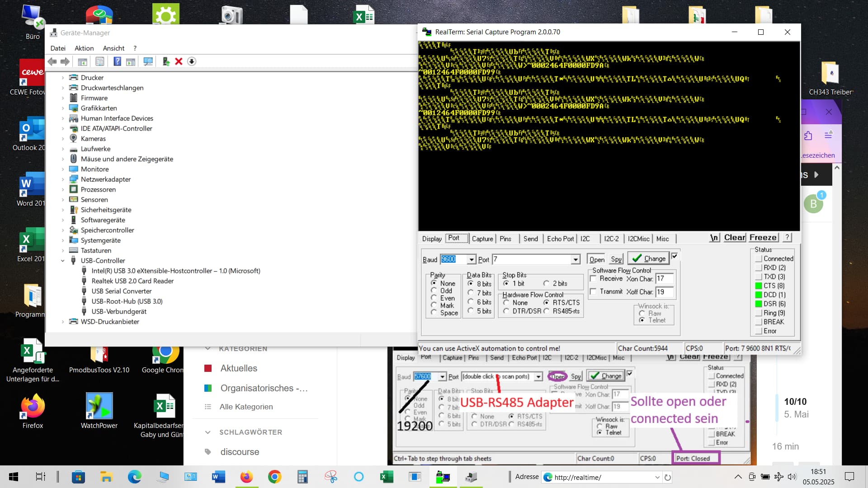Click the Freeze button in RealTerm
This screenshot has height=488, width=868.
[x=763, y=238]
